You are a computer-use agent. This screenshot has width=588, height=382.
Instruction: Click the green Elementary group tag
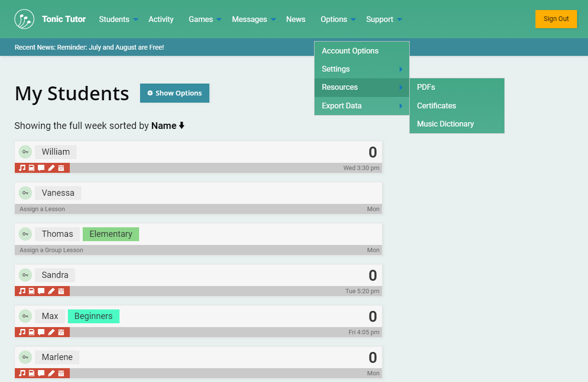point(111,234)
